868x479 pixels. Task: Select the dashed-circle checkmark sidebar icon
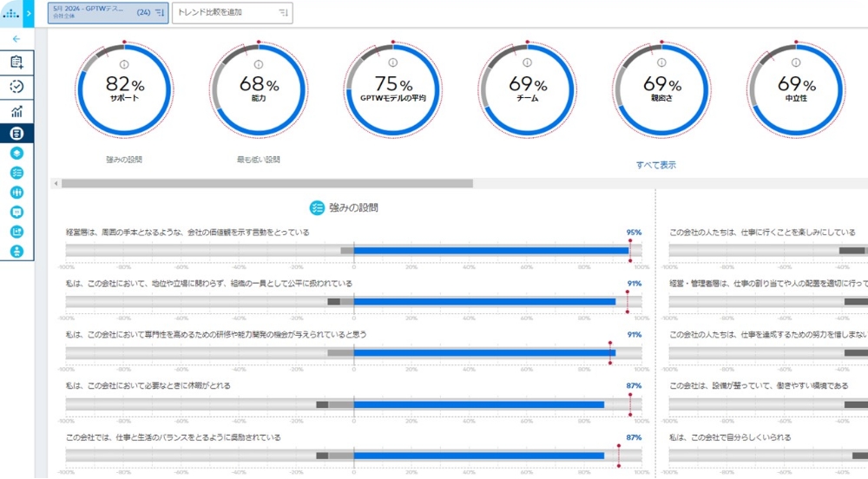click(x=16, y=86)
